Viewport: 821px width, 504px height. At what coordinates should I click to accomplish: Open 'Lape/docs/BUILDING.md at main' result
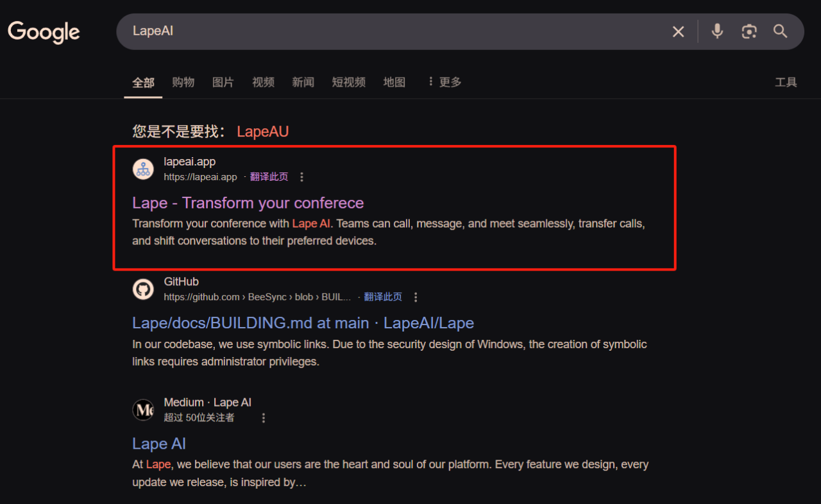[x=303, y=323]
